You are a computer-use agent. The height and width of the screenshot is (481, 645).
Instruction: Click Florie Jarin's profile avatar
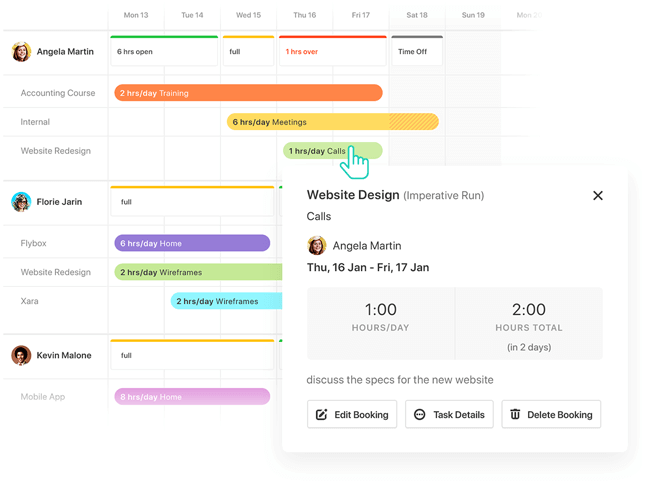click(x=21, y=202)
